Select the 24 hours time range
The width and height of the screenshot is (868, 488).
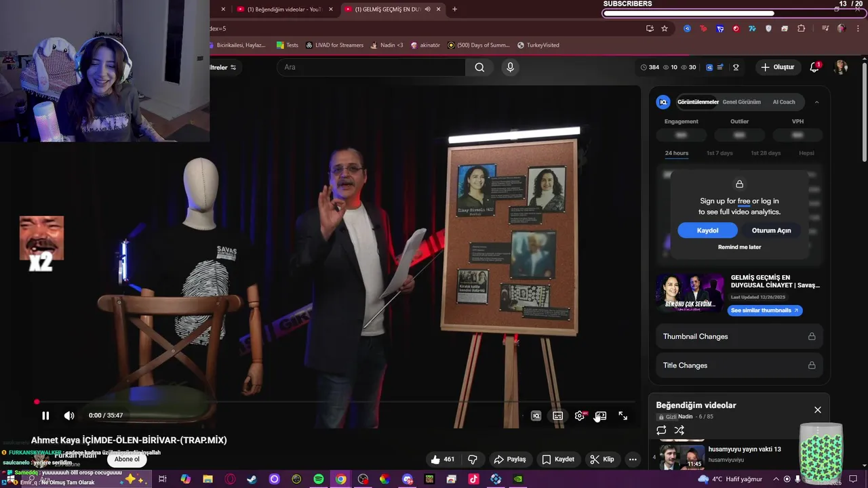tap(676, 153)
